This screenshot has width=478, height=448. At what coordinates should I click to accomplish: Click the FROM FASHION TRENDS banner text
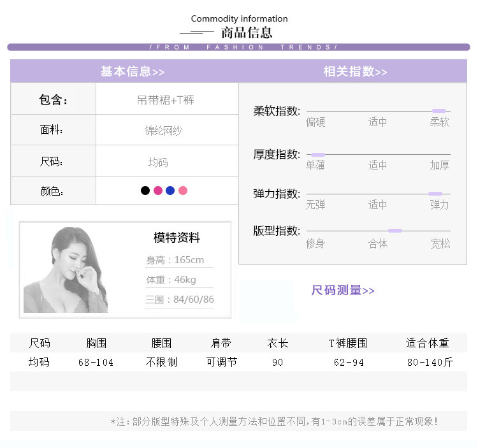click(x=243, y=47)
